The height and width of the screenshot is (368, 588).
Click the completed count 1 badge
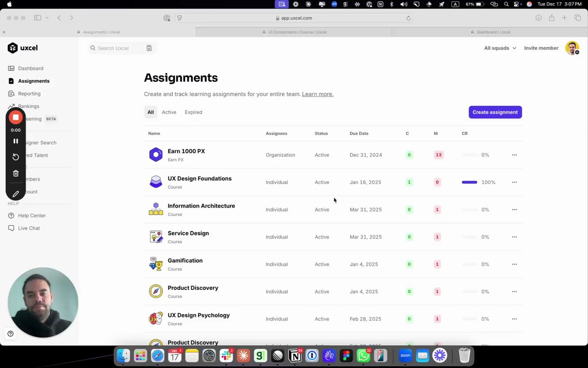[409, 182]
